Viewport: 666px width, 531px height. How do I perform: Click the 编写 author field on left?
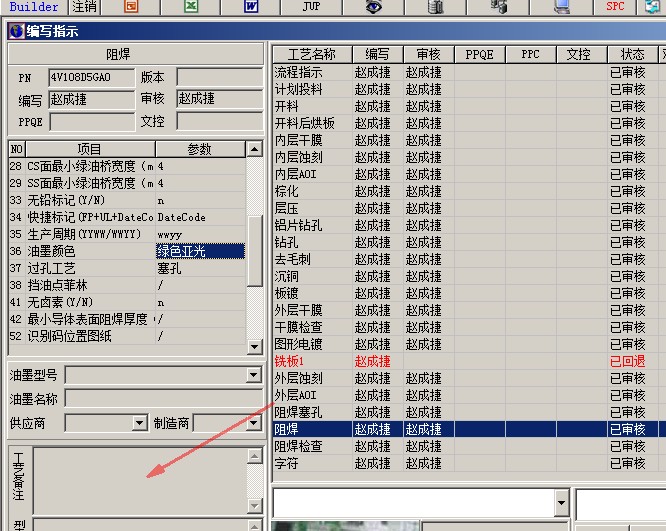91,100
